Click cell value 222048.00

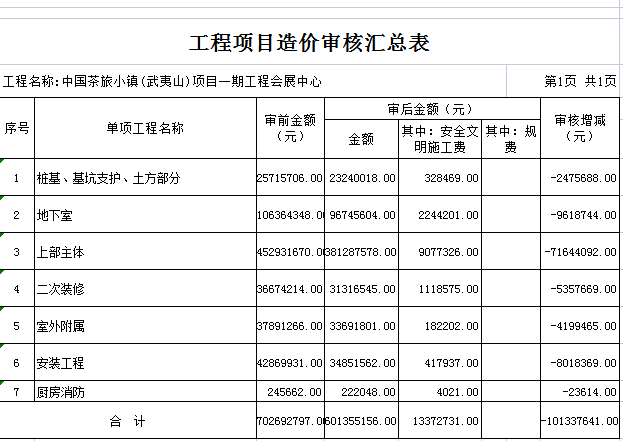(x=361, y=392)
